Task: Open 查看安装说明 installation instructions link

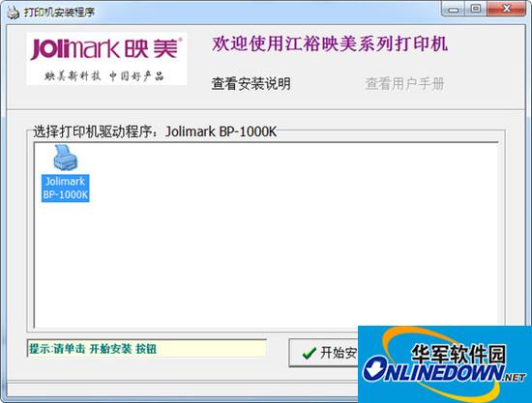Action: 251,84
